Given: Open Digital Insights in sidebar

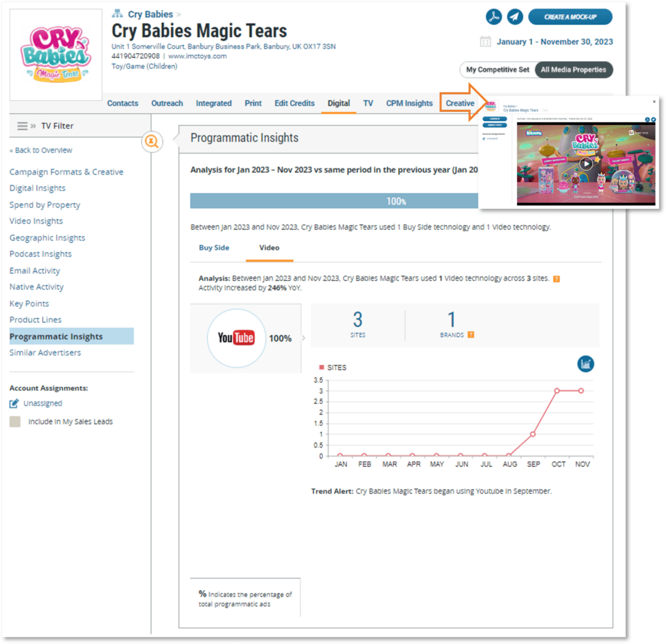Looking at the screenshot, I should click(37, 188).
